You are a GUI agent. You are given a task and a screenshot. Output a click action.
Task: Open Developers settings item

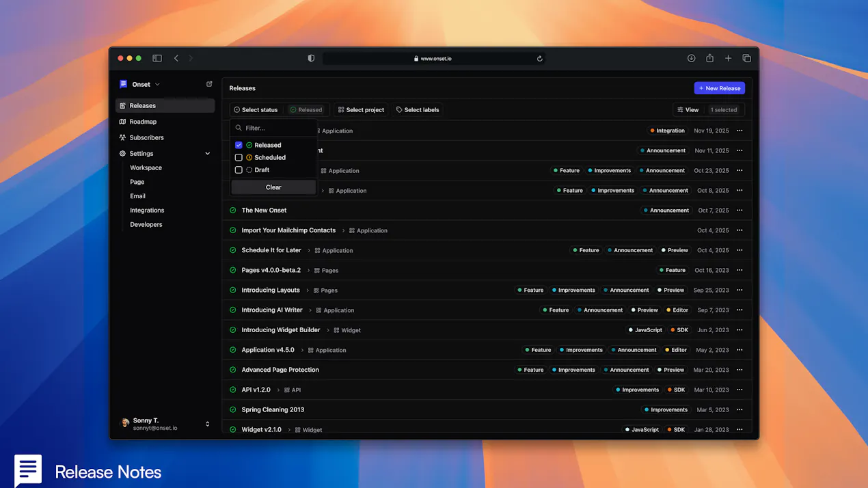146,225
